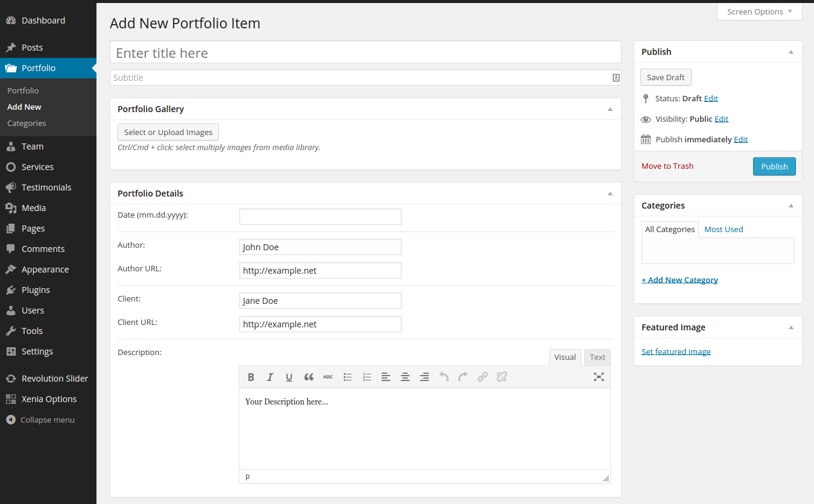Image resolution: width=814 pixels, height=504 pixels.
Task: Click + Add New Category link
Action: point(680,280)
